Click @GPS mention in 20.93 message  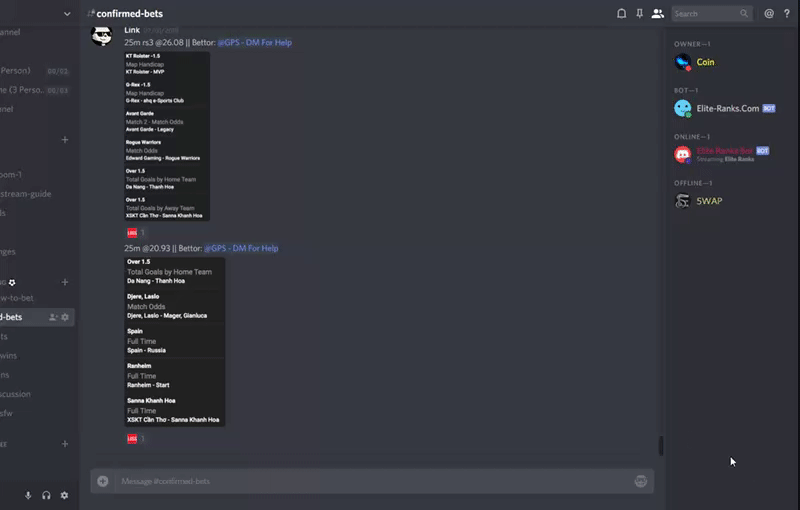[241, 248]
